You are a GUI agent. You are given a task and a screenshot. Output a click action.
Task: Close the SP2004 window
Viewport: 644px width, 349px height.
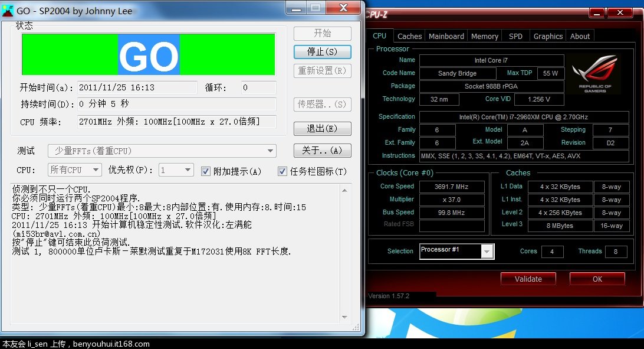click(x=343, y=8)
